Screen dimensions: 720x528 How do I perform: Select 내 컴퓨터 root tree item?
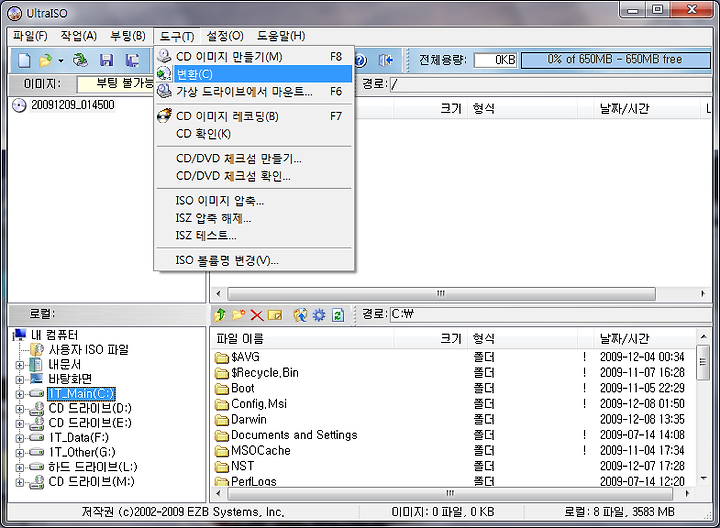click(x=54, y=335)
